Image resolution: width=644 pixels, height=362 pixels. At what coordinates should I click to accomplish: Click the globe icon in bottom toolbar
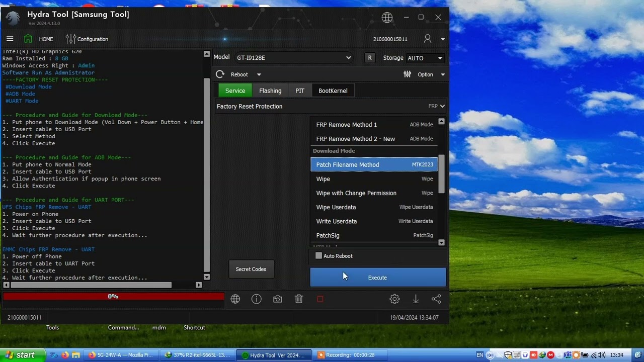[235, 299]
